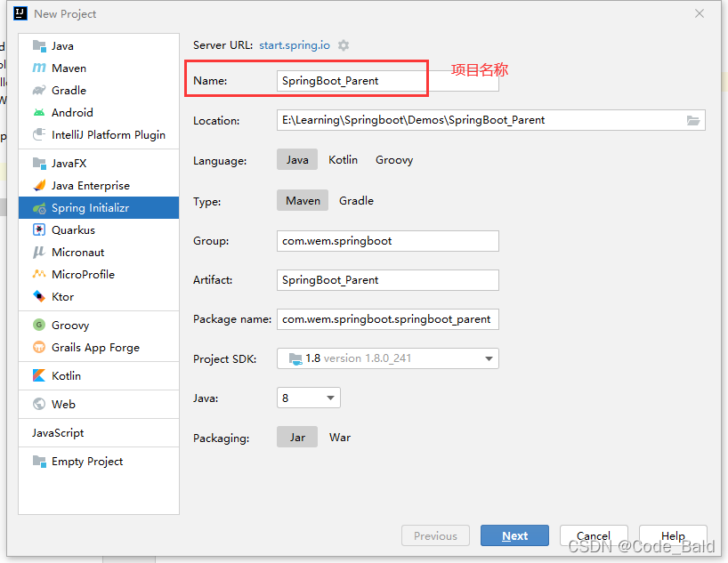Click the Empty Project folder icon

pos(39,462)
